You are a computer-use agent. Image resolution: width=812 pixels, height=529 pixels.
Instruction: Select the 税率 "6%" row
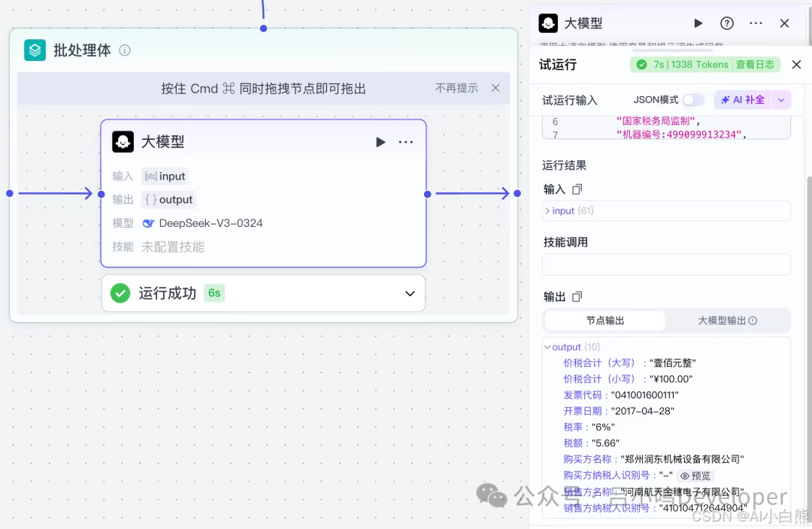pyautogui.click(x=589, y=427)
